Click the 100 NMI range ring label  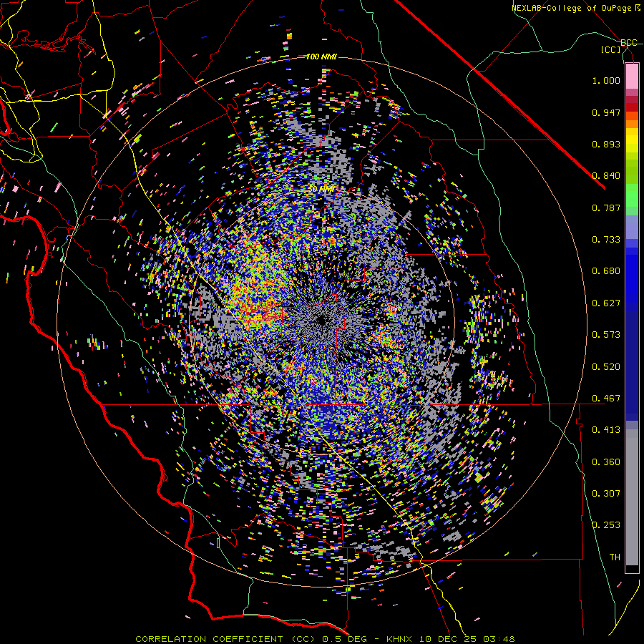[x=321, y=57]
